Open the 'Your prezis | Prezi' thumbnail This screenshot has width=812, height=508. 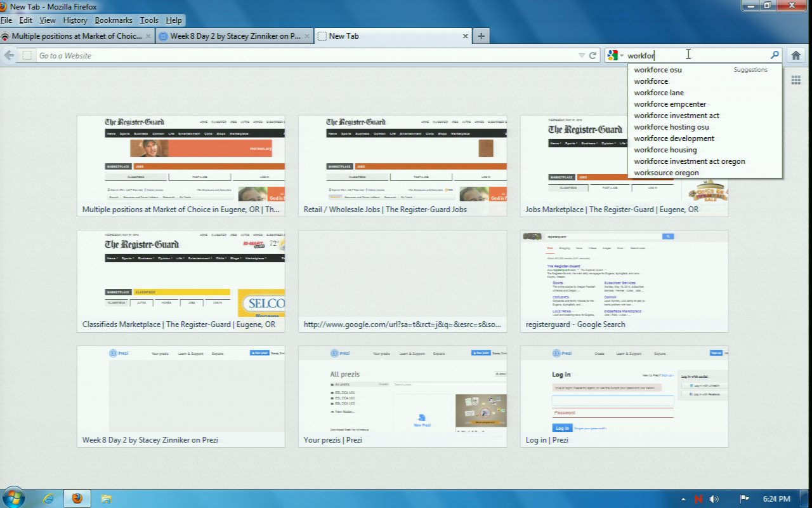[402, 396]
